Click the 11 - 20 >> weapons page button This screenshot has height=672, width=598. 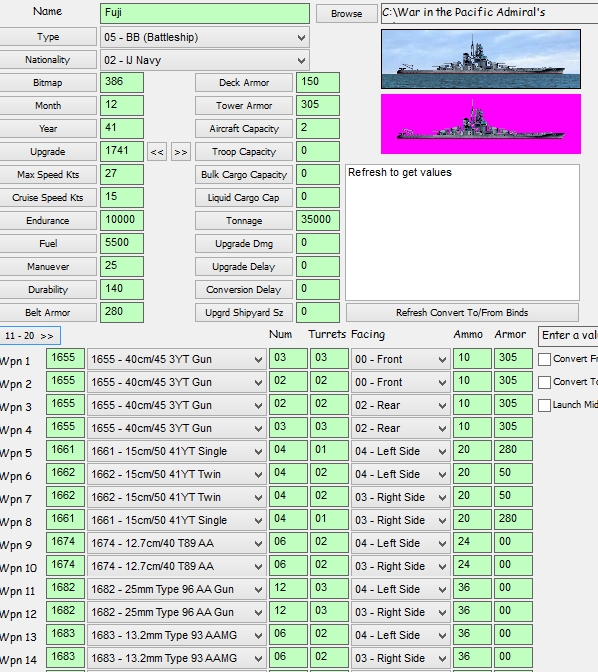pyautogui.click(x=30, y=336)
